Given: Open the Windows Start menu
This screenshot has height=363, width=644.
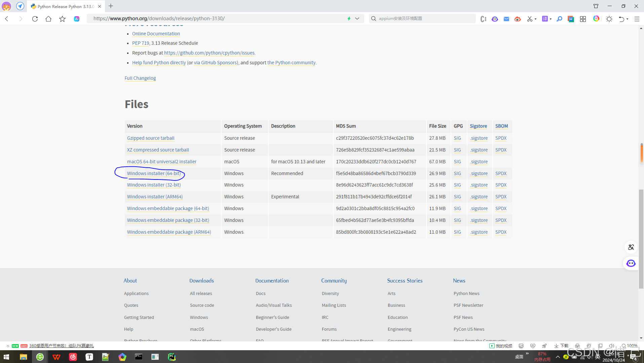Looking at the screenshot, I should click(6, 357).
